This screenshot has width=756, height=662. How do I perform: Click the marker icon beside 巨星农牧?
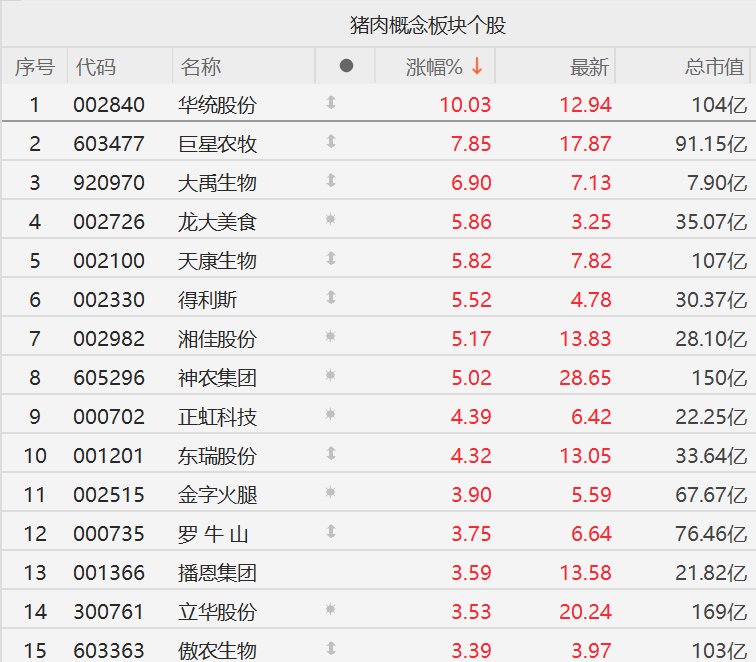331,142
